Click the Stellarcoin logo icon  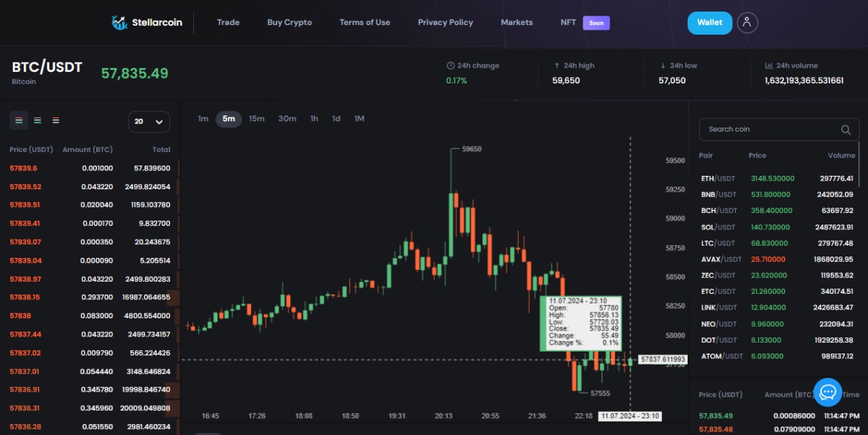tap(119, 22)
